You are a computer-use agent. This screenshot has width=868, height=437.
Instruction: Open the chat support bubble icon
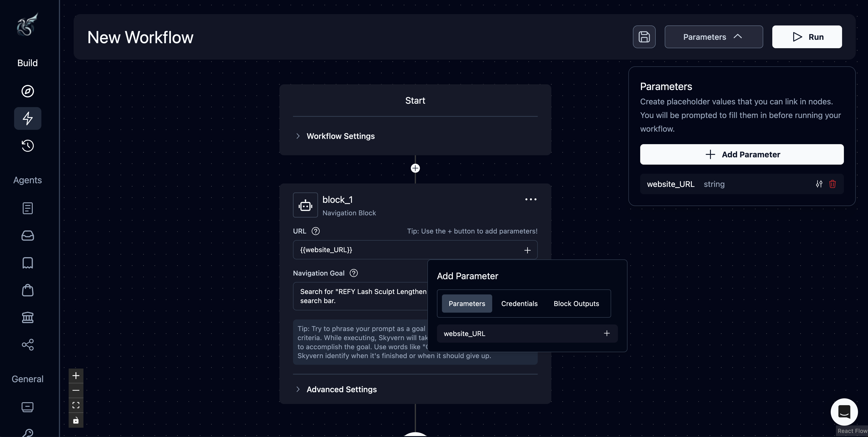click(x=844, y=412)
